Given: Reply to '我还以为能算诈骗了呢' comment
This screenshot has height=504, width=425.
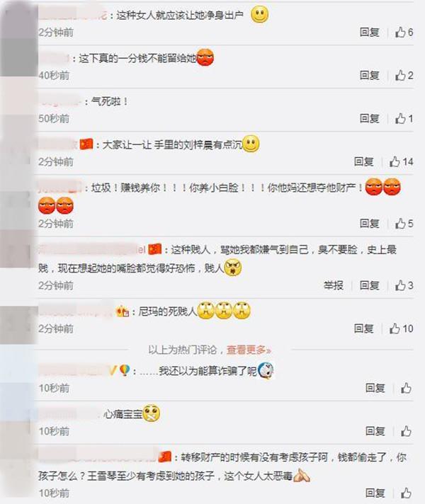Looking at the screenshot, I should coord(375,388).
